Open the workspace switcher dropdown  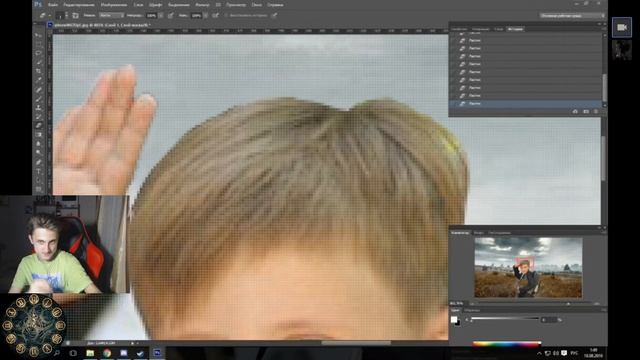click(x=572, y=16)
